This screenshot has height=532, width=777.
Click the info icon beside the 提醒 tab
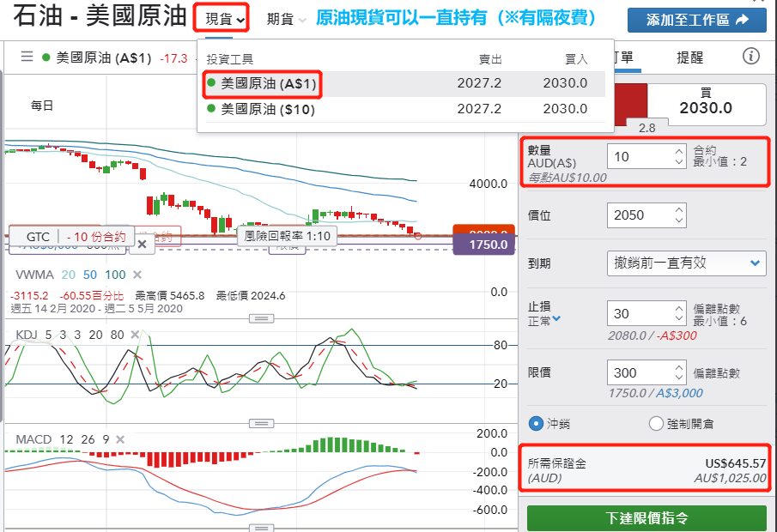750,55
